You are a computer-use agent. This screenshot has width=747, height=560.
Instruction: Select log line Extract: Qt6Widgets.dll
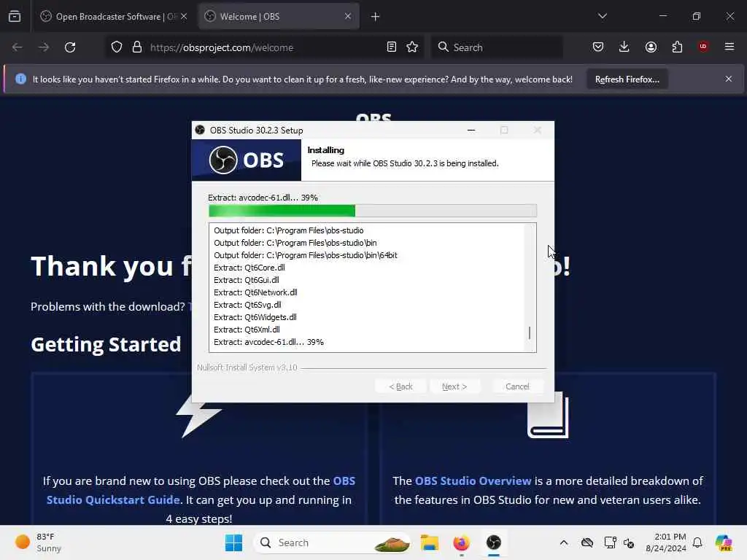255,317
